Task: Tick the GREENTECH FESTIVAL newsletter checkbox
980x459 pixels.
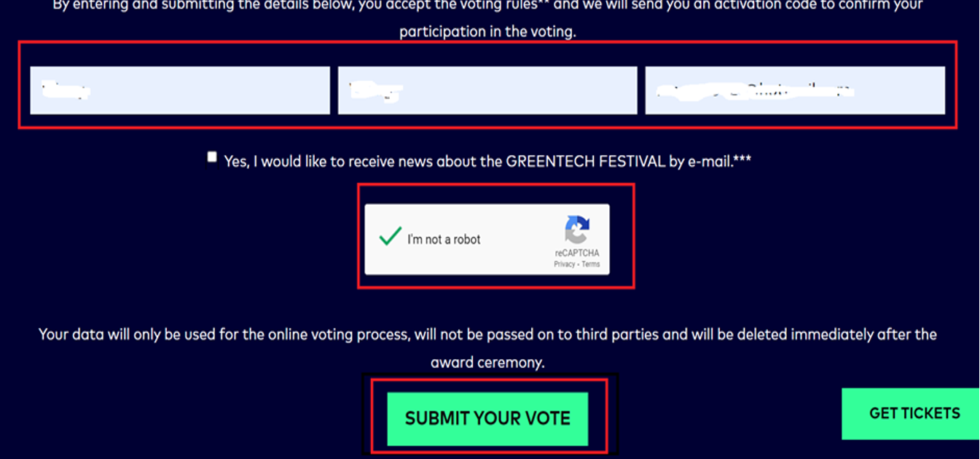Action: [x=212, y=157]
